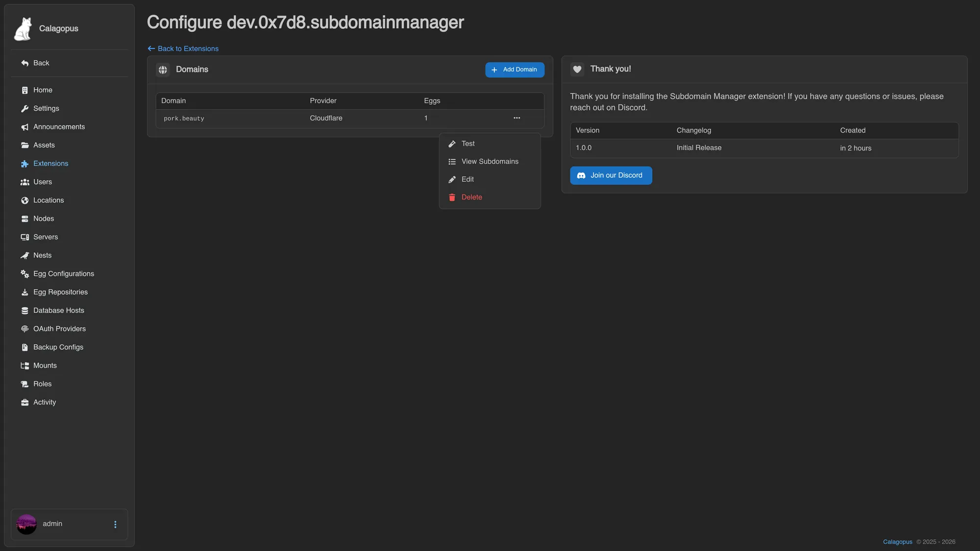980x551 pixels.
Task: Click the Join our Discord button
Action: 611,175
